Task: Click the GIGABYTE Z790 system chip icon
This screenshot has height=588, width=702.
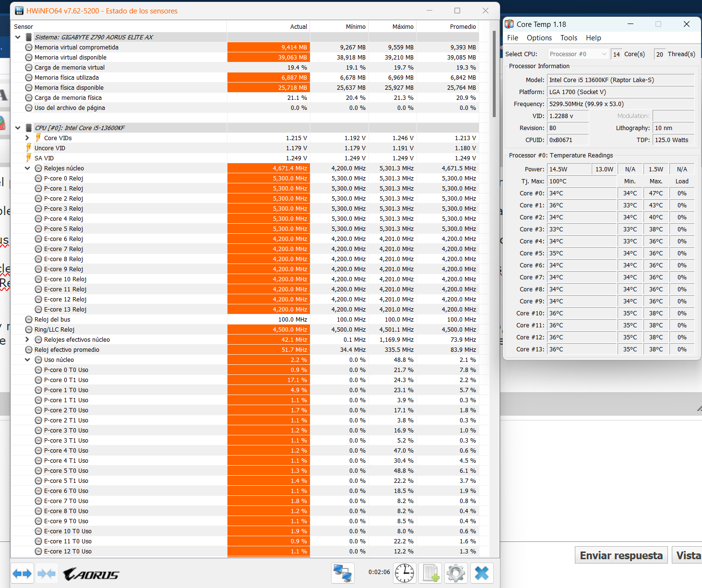Action: [x=29, y=37]
